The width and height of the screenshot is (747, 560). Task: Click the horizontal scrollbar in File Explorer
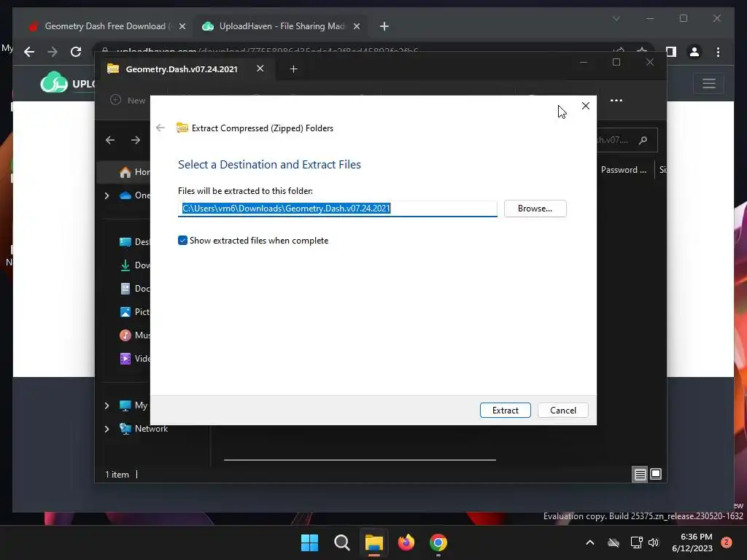click(360, 460)
